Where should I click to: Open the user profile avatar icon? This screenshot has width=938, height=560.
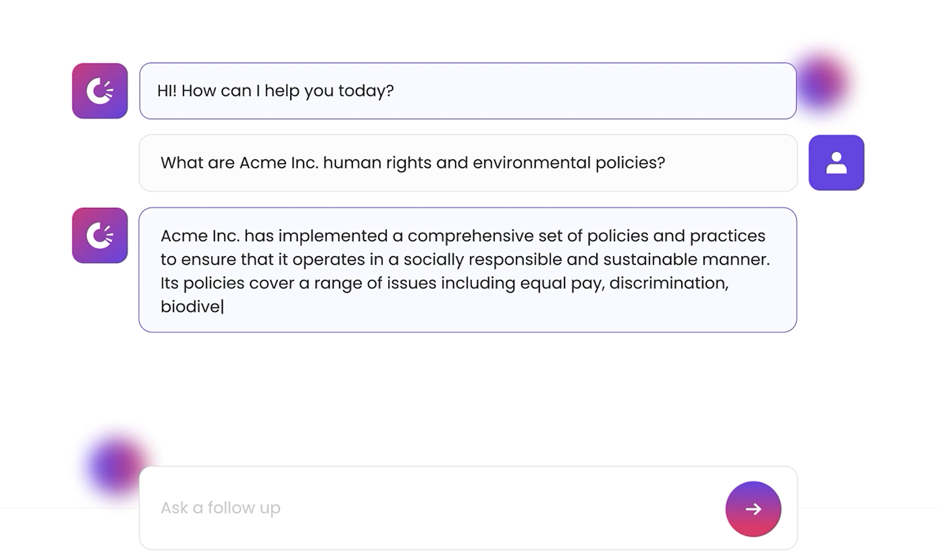coord(836,163)
